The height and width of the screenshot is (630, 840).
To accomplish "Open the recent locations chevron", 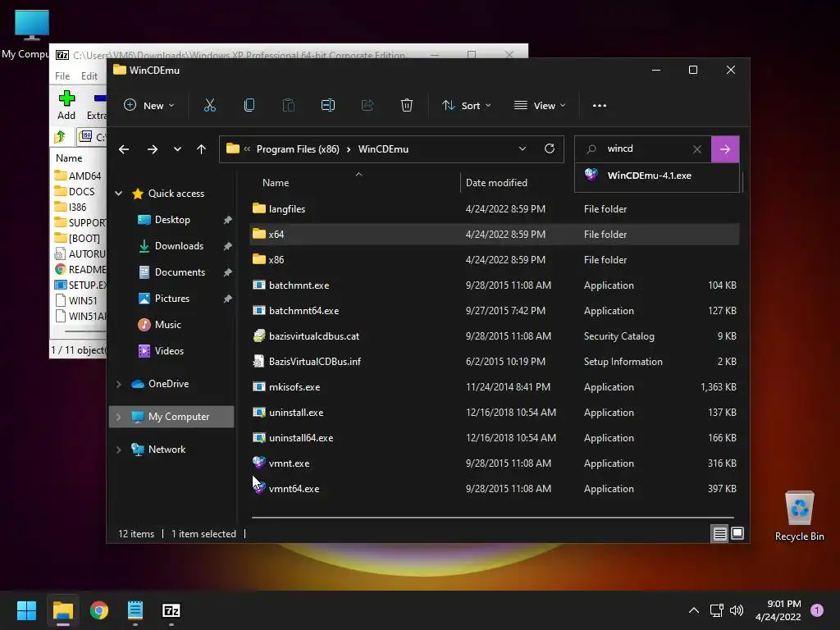I will coord(177,149).
